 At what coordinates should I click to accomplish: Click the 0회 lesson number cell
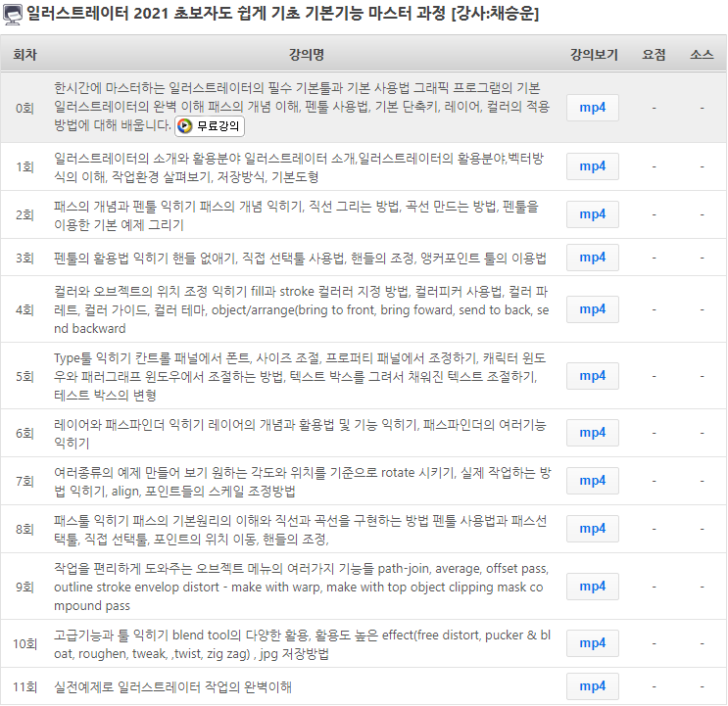click(x=25, y=108)
